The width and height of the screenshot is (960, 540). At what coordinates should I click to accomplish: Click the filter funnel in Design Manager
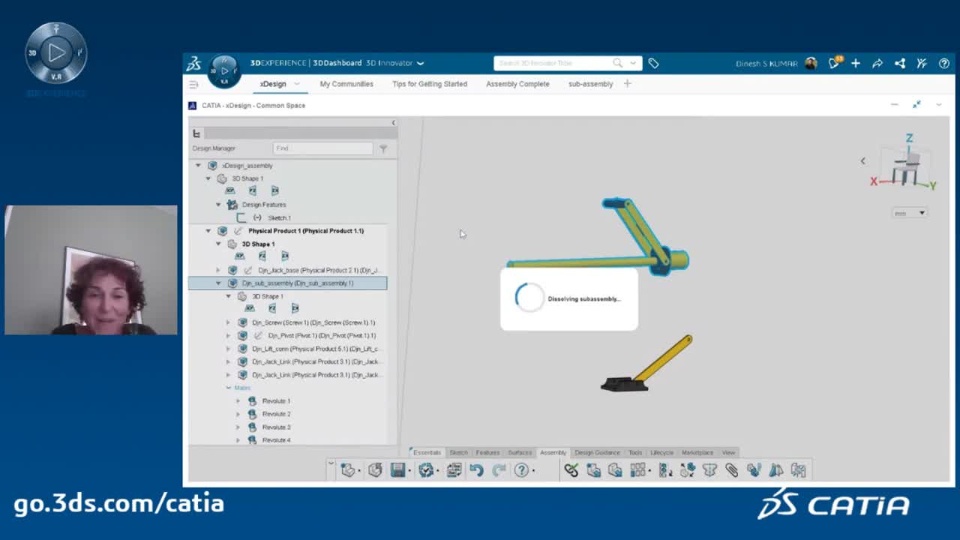[383, 149]
